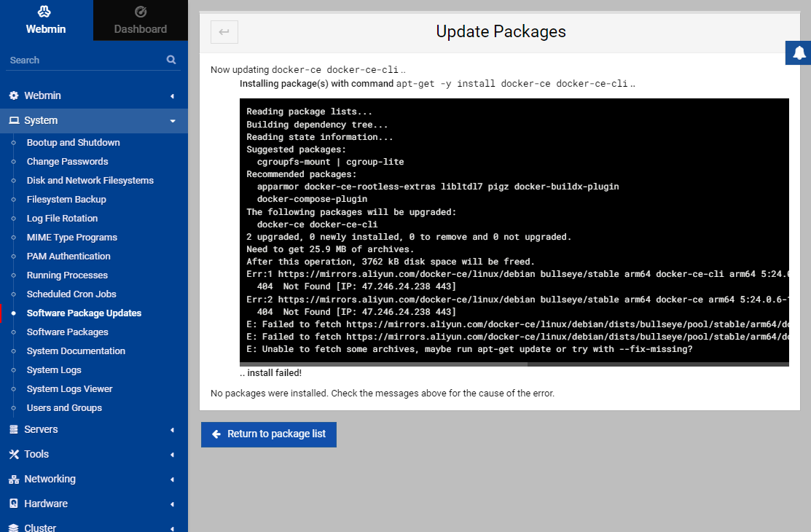Click the System laptop icon
The width and height of the screenshot is (811, 532).
tap(14, 120)
